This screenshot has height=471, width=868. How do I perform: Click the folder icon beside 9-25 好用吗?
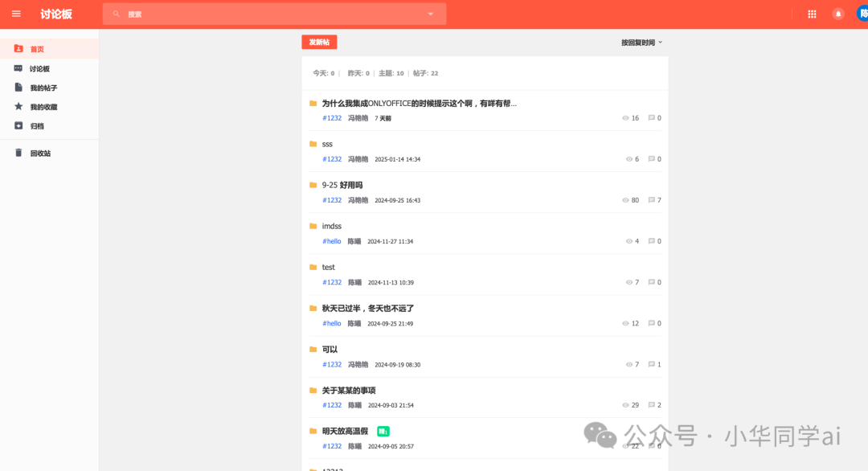pyautogui.click(x=313, y=185)
